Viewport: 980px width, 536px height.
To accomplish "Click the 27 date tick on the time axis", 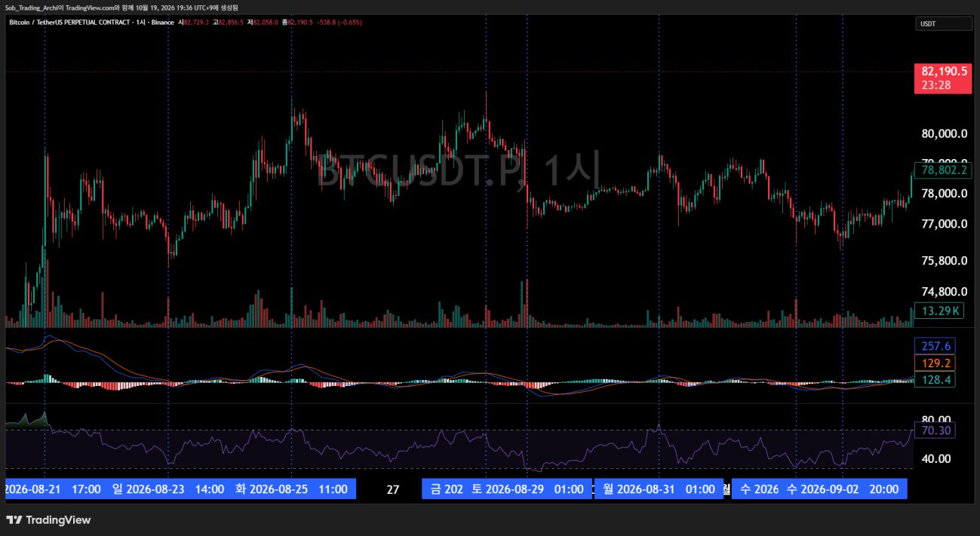I will point(392,489).
